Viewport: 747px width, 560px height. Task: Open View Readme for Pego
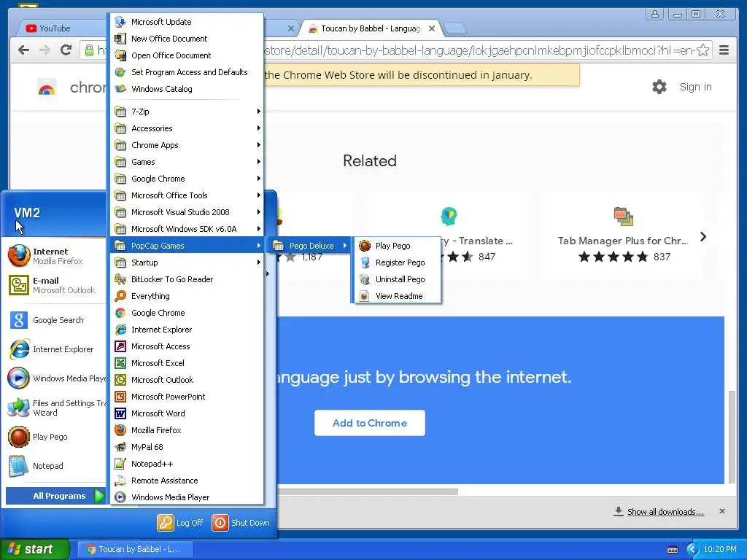coord(398,296)
